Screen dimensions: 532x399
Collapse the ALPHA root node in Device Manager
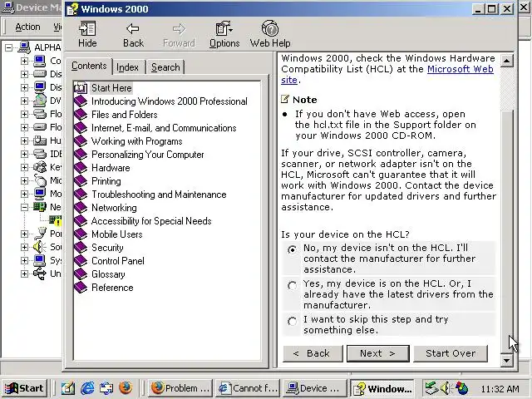click(8, 47)
